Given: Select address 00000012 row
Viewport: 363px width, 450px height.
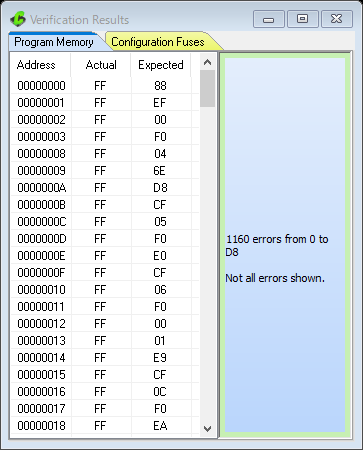Looking at the screenshot, I should pyautogui.click(x=105, y=324).
